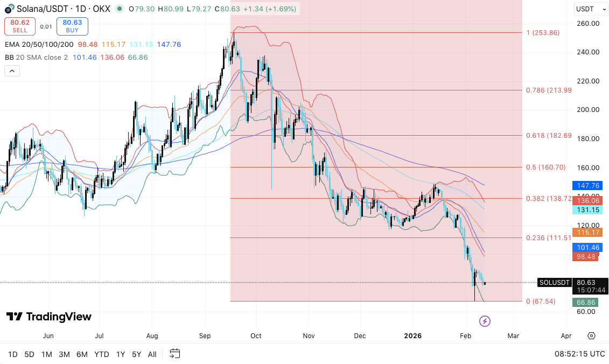Open the go to date calendar icon
This screenshot has width=609, height=364.
(x=174, y=354)
